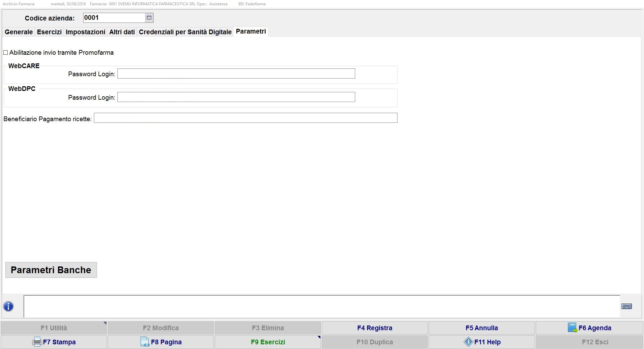Click F5 Annulla to cancel
This screenshot has height=349, width=644.
(482, 328)
